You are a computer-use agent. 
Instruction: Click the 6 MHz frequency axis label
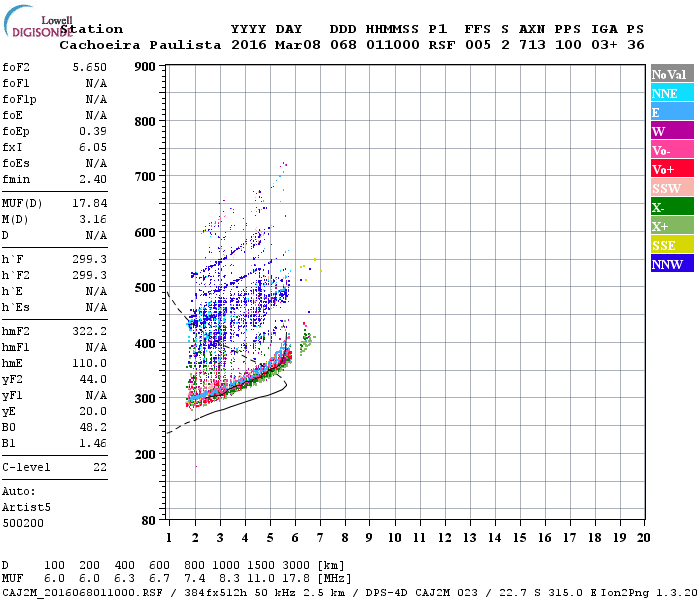pos(295,538)
